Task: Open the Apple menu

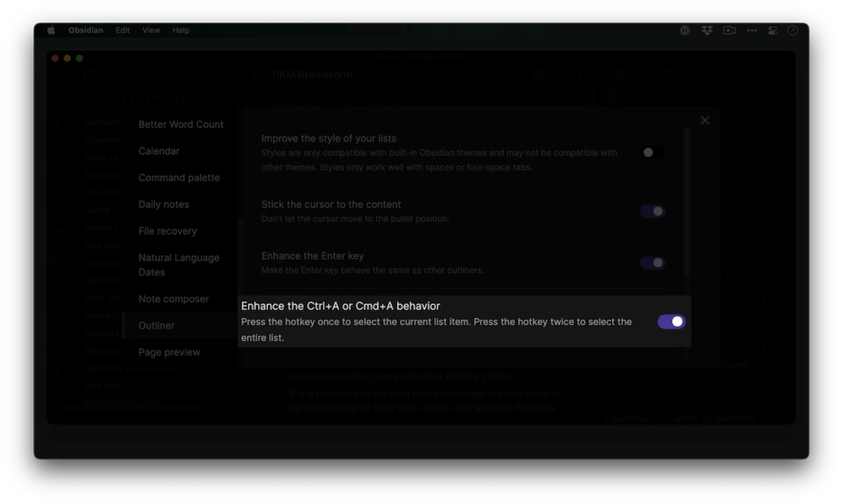Action: coord(51,30)
